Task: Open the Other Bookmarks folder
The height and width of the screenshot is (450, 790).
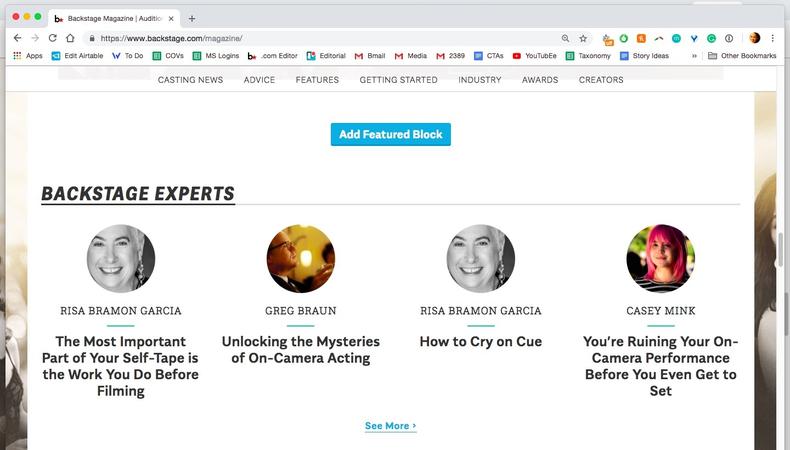Action: (741, 56)
